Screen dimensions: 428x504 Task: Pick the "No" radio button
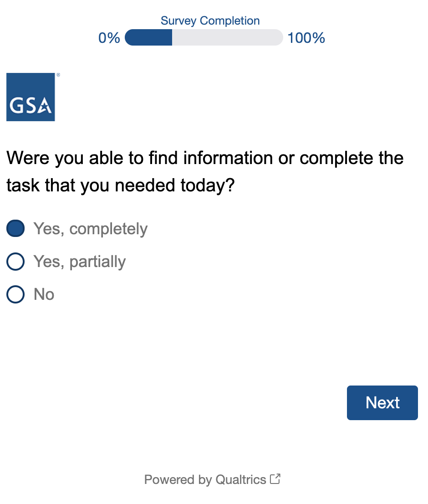[x=15, y=294]
